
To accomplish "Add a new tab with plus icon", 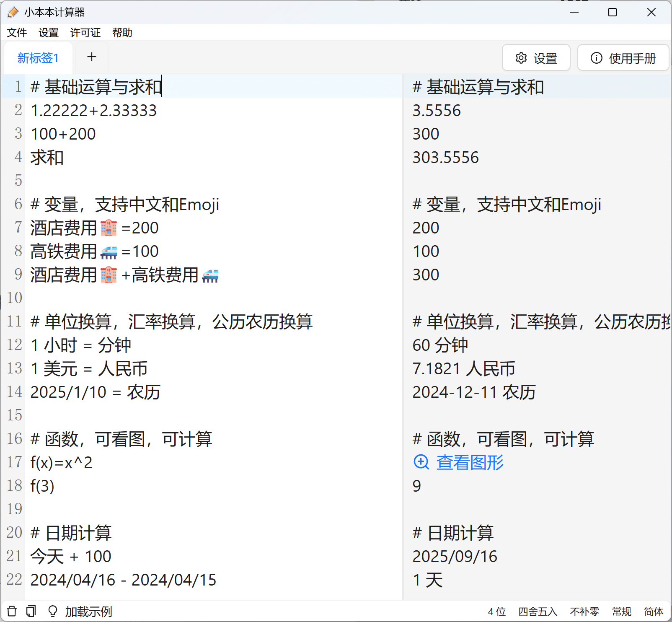I will 92,57.
